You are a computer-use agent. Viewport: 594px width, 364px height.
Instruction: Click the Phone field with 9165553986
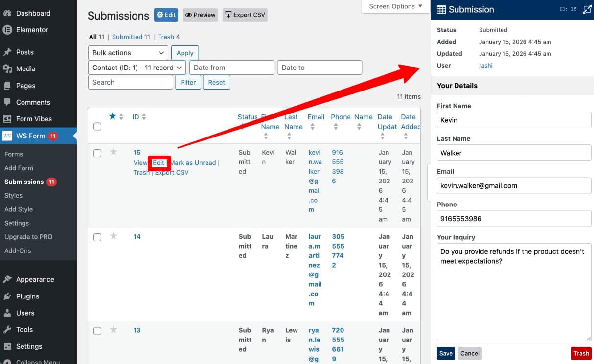tap(514, 218)
